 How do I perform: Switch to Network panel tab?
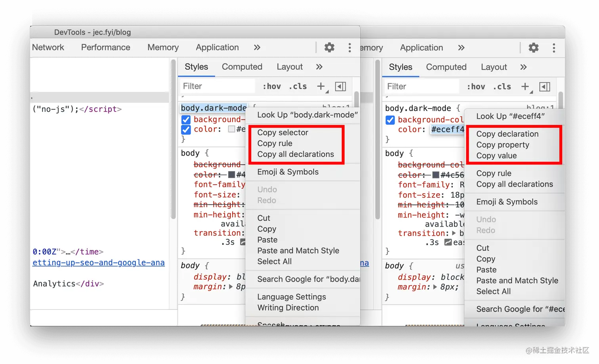[48, 48]
